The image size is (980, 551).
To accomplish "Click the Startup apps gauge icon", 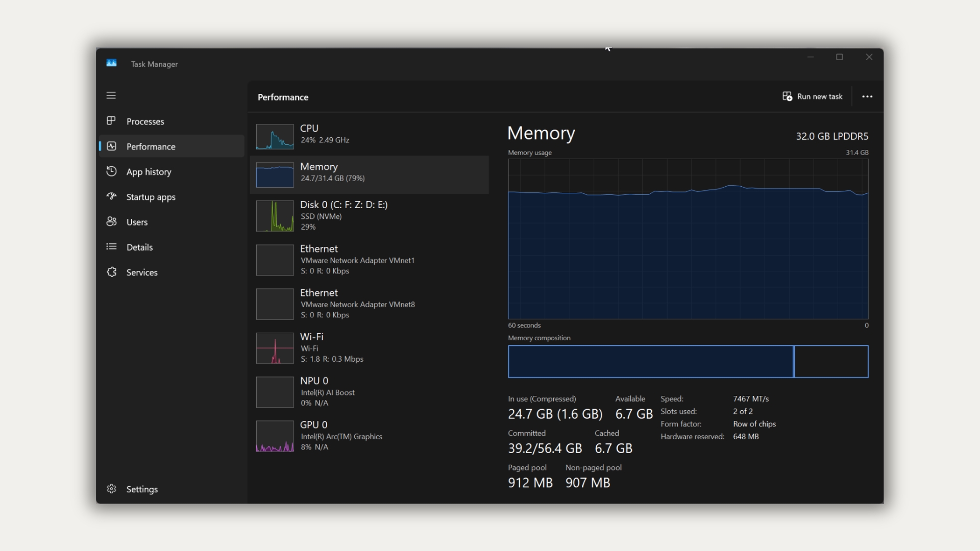I will 111,196.
